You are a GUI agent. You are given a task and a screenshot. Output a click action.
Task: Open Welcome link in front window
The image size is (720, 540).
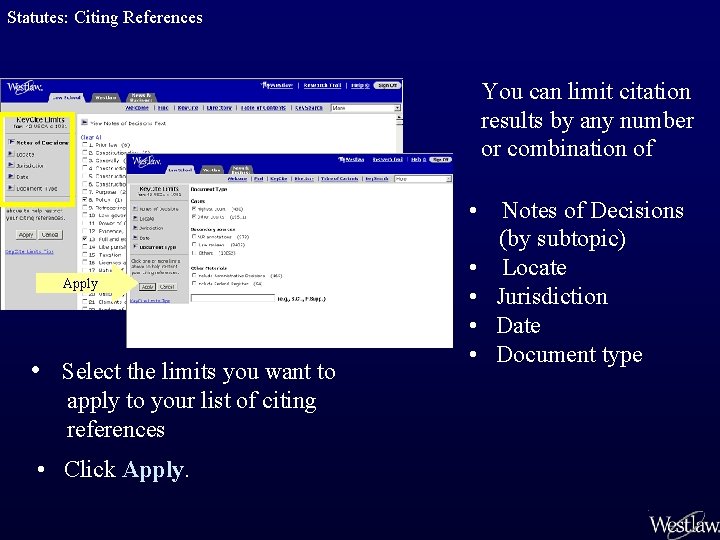(237, 179)
